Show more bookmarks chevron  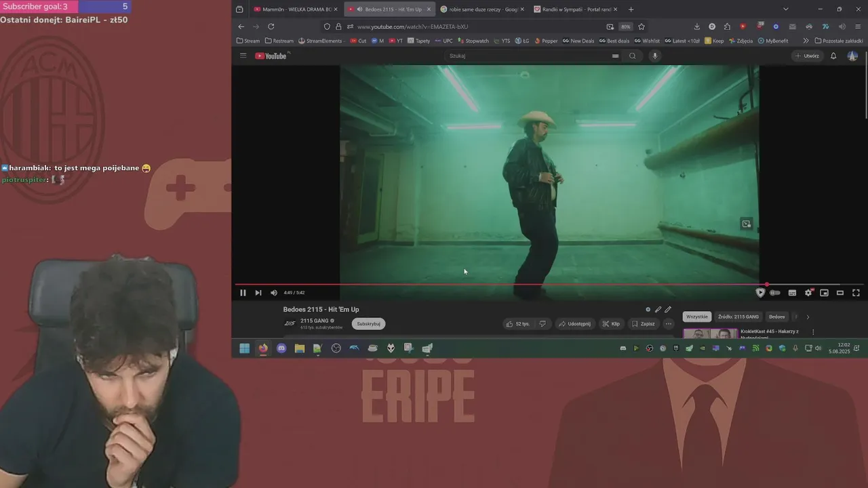[x=806, y=41]
